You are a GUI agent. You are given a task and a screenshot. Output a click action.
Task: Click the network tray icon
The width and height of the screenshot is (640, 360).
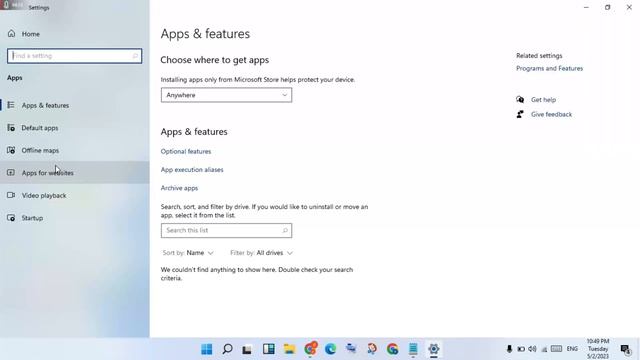click(x=544, y=349)
